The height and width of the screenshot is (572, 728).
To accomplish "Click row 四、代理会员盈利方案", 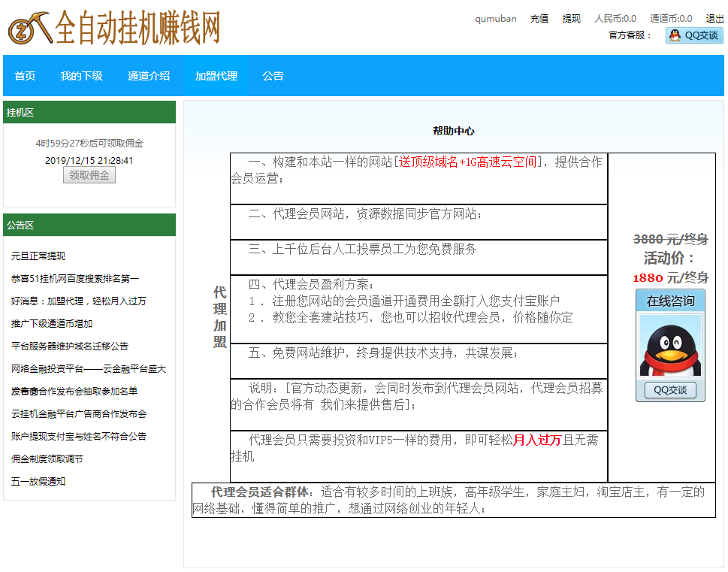I will [418, 310].
